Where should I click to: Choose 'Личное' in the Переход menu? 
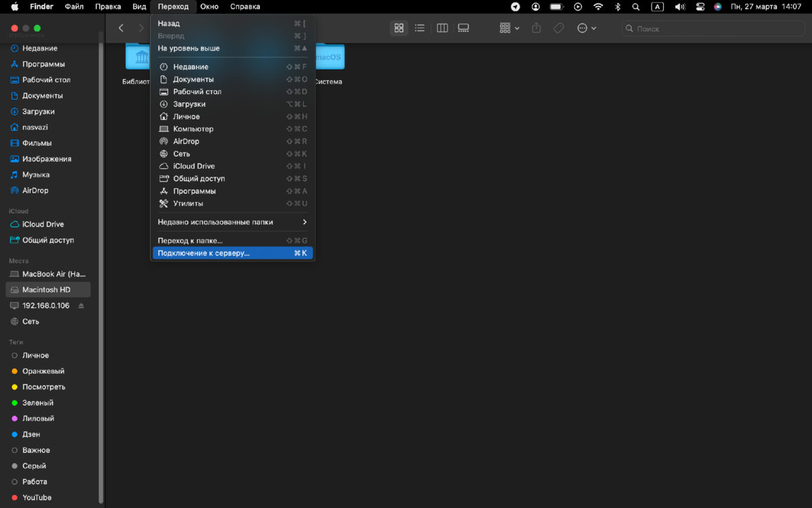point(232,117)
